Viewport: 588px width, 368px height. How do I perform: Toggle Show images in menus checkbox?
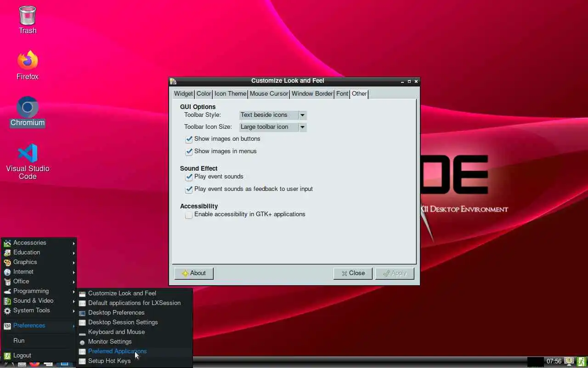click(189, 152)
